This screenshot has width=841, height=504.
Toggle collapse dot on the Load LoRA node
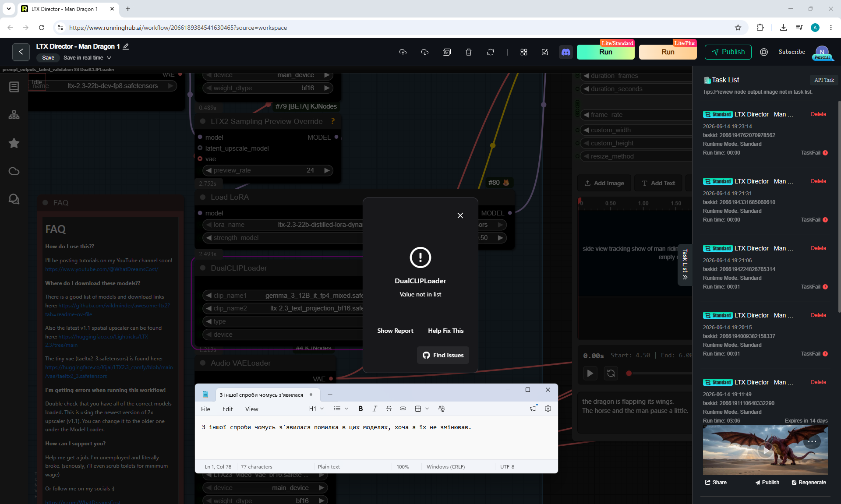coord(203,197)
